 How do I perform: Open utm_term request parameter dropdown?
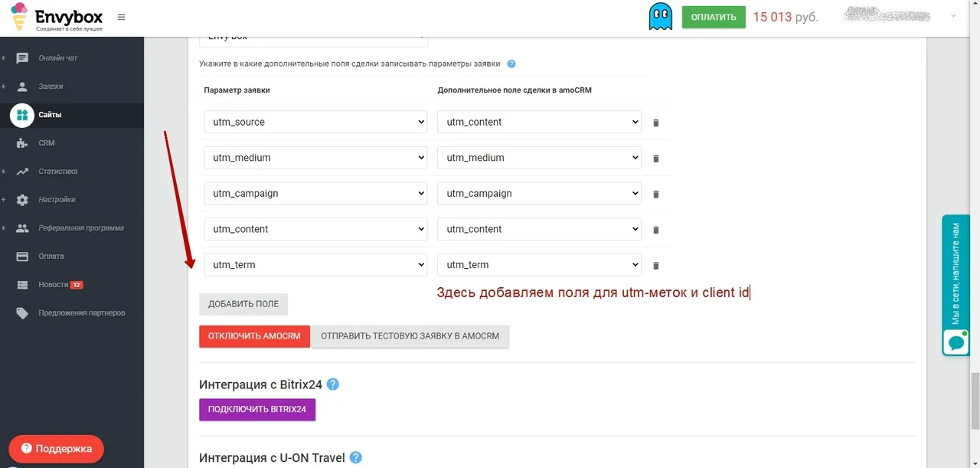[x=315, y=265]
